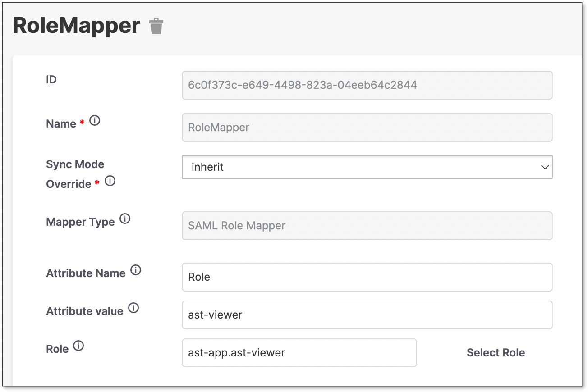The height and width of the screenshot is (392, 588).
Task: Open the Sync Mode Override dropdown showing inherit
Action: (x=367, y=167)
